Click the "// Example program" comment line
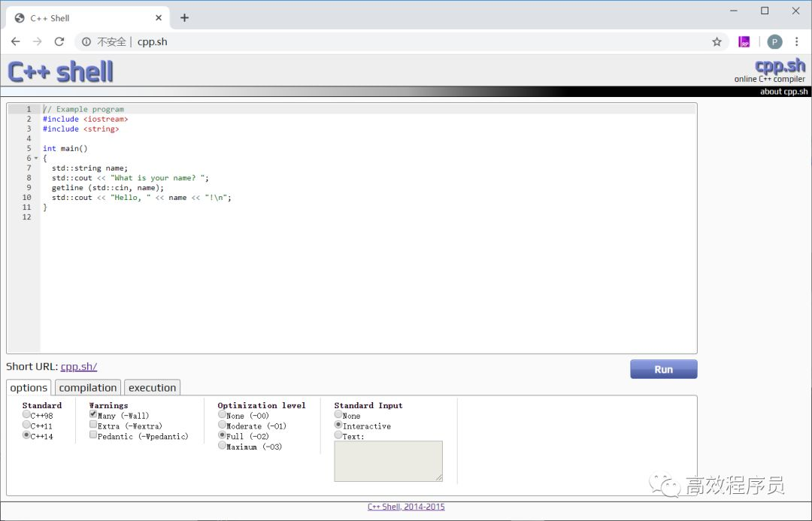Screen dimensions: 812x521 pos(83,109)
